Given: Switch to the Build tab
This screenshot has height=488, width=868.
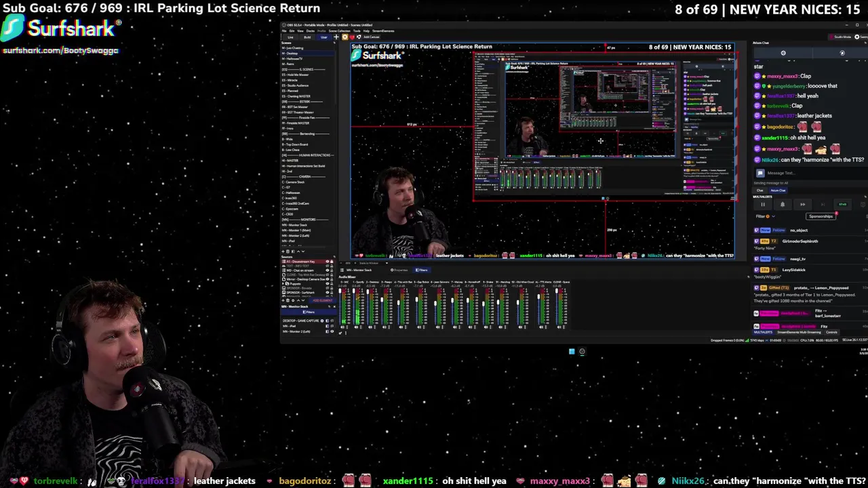Looking at the screenshot, I should (x=307, y=37).
